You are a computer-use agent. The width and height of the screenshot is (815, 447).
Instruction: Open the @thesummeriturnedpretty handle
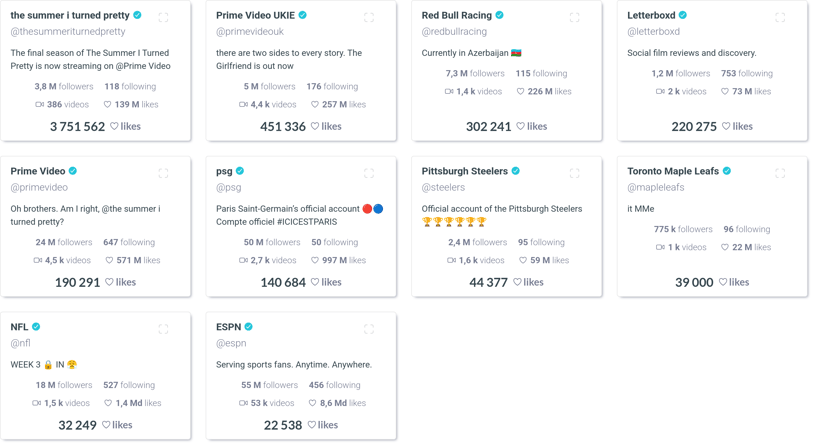pyautogui.click(x=68, y=31)
